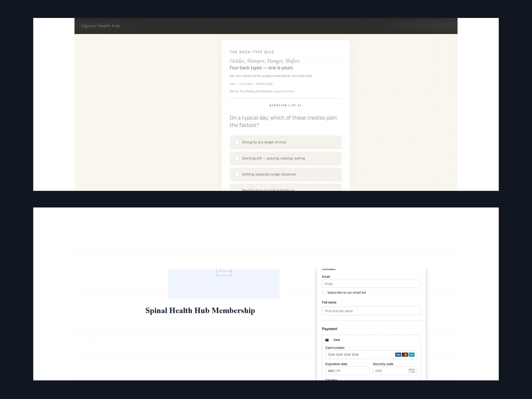The height and width of the screenshot is (399, 532).
Task: Tick the Subscribe to our email list checkbox
Action: click(x=324, y=293)
